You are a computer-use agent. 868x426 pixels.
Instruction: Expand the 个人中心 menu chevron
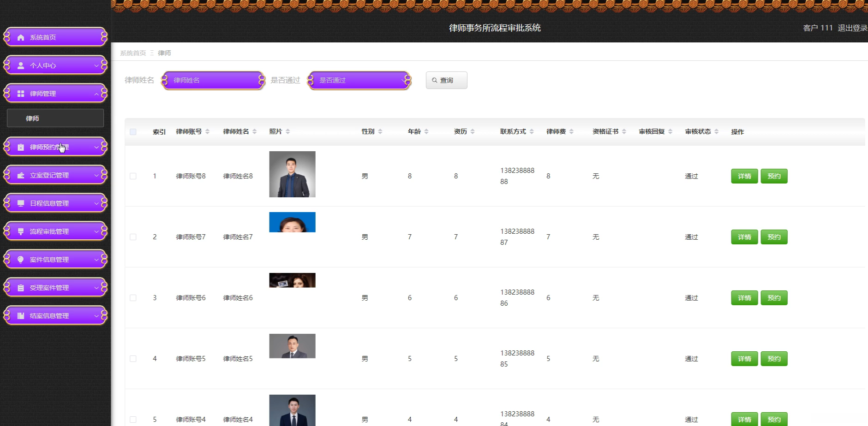pos(96,65)
